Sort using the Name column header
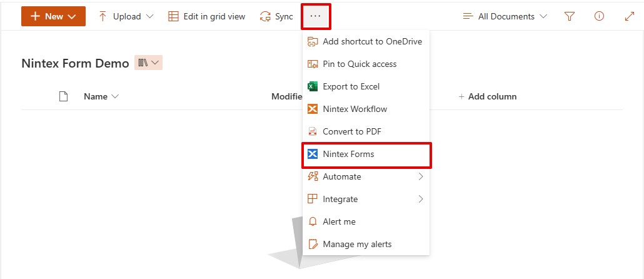644x279 pixels. tap(101, 96)
